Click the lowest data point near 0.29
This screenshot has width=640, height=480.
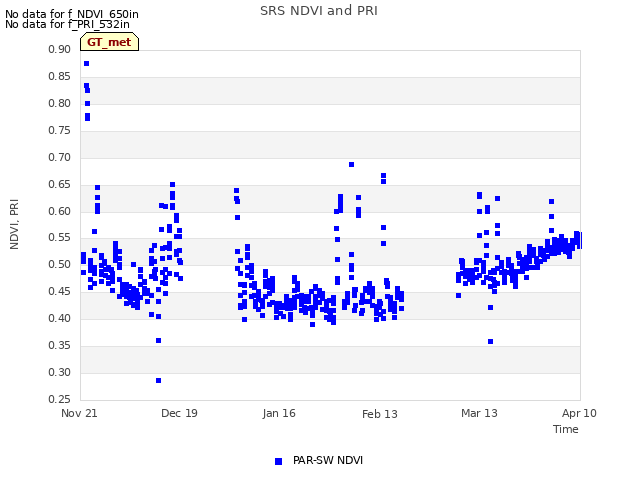(x=158, y=380)
